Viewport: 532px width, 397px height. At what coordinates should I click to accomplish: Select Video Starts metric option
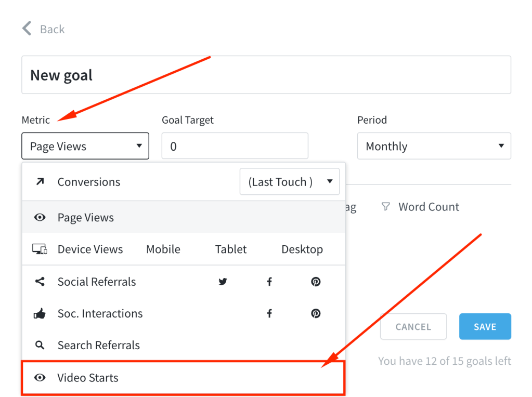(183, 378)
